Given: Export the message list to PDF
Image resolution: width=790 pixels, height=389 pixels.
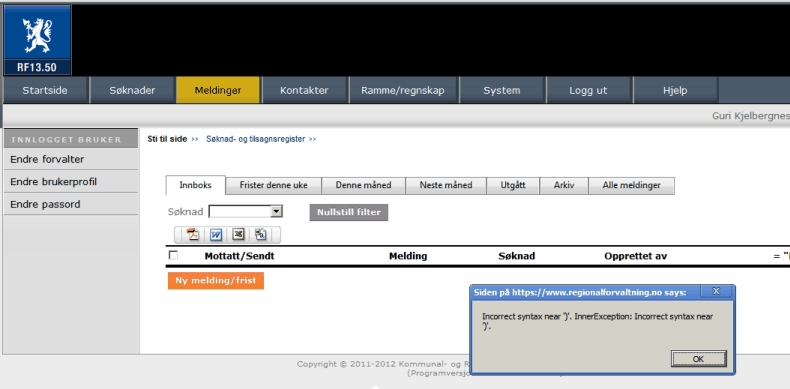Looking at the screenshot, I should 193,235.
